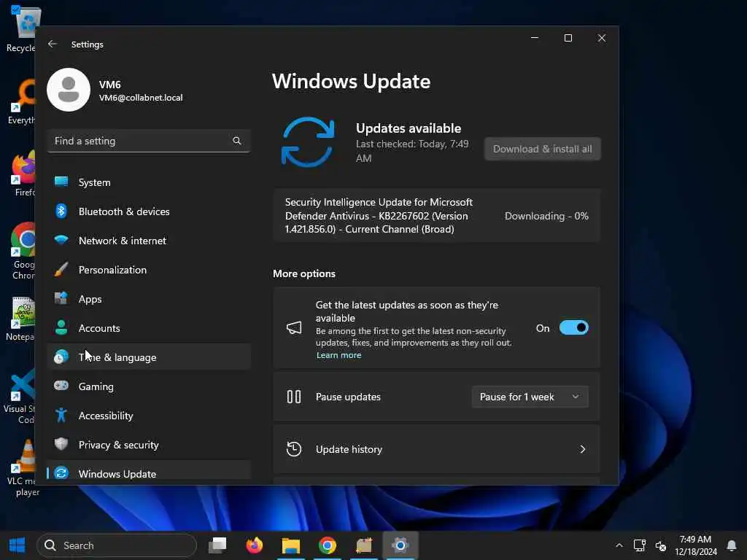Go to Privacy & security
747x560 pixels.
click(149, 445)
